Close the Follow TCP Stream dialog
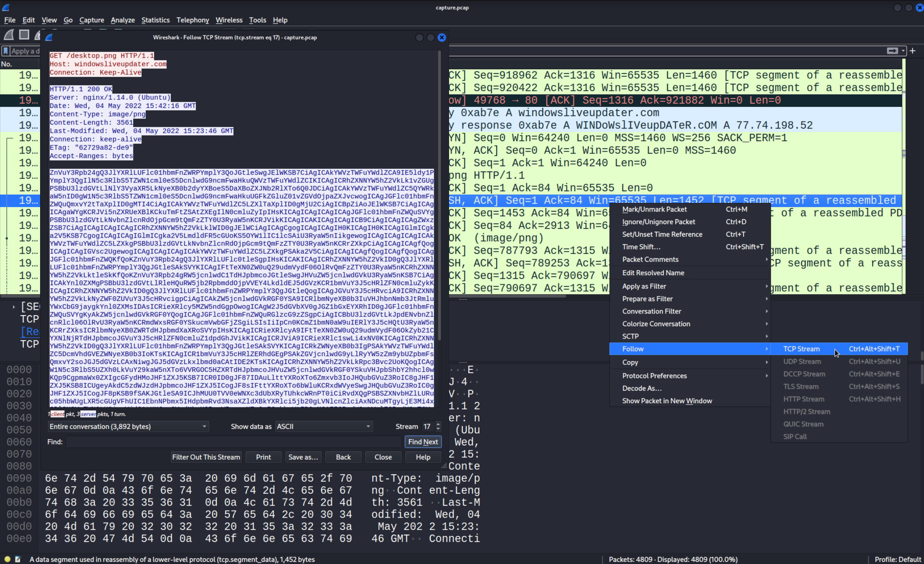The width and height of the screenshot is (924, 564). pyautogui.click(x=442, y=38)
